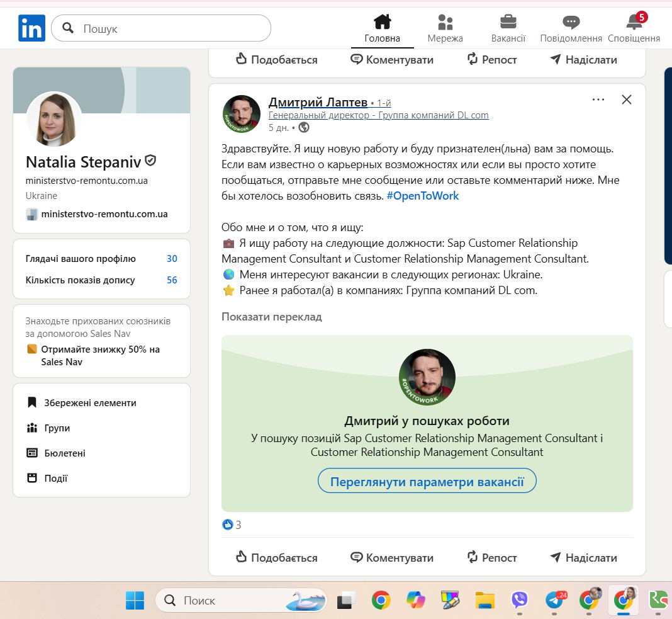This screenshot has height=619, width=672.
Task: Focus the Пошук search field
Action: coord(161,28)
